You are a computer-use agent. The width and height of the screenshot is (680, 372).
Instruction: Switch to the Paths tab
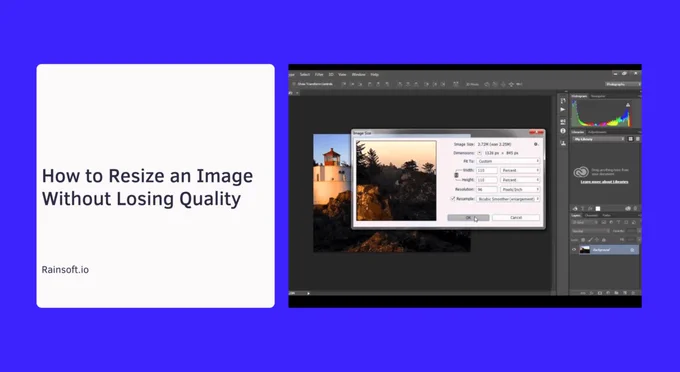(x=607, y=215)
